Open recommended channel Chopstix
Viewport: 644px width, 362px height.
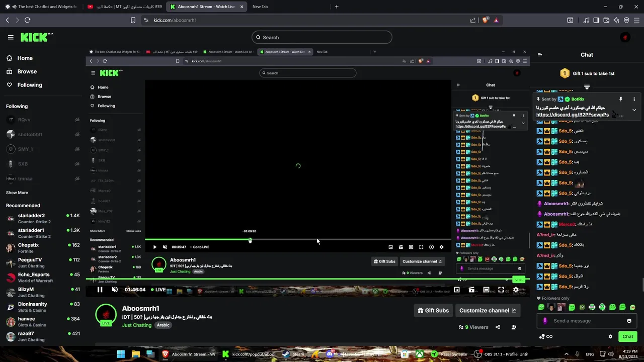point(43,248)
